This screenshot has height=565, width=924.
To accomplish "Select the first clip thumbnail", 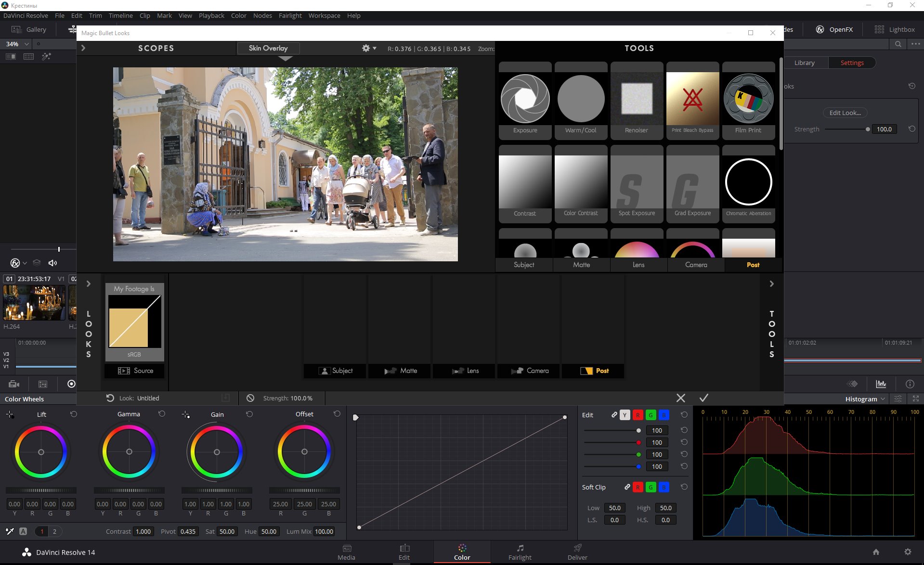I will click(x=34, y=303).
